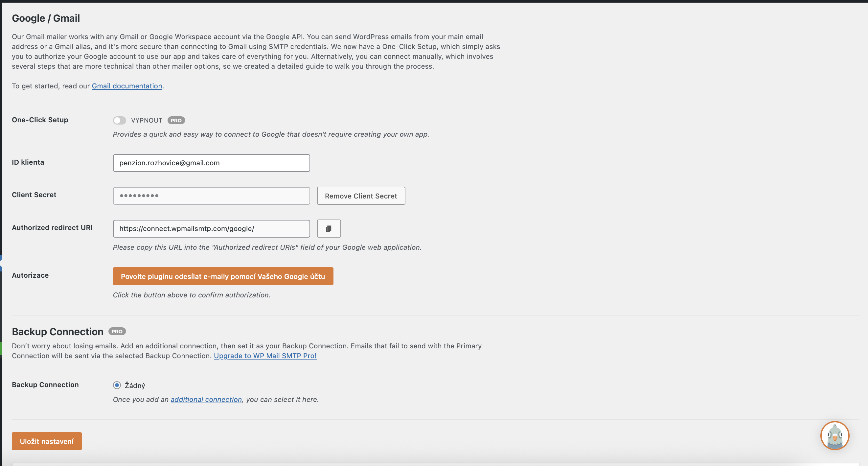Click into the Client Secret password field

211,196
